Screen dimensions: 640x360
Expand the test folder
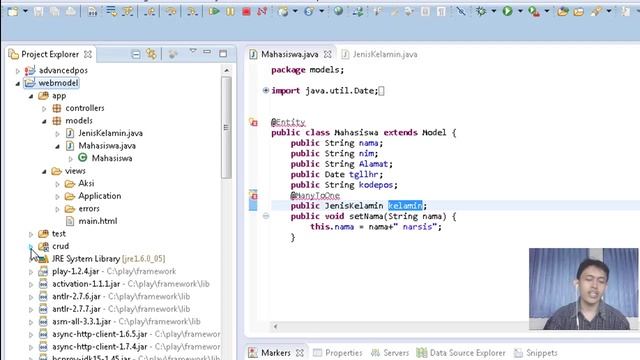tap(31, 234)
